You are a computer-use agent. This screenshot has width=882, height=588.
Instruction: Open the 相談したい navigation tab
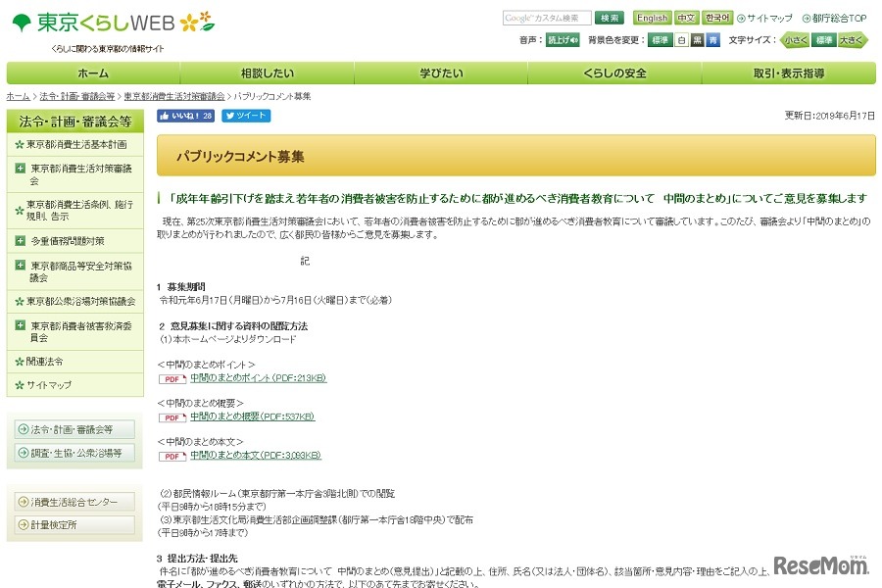[x=268, y=73]
